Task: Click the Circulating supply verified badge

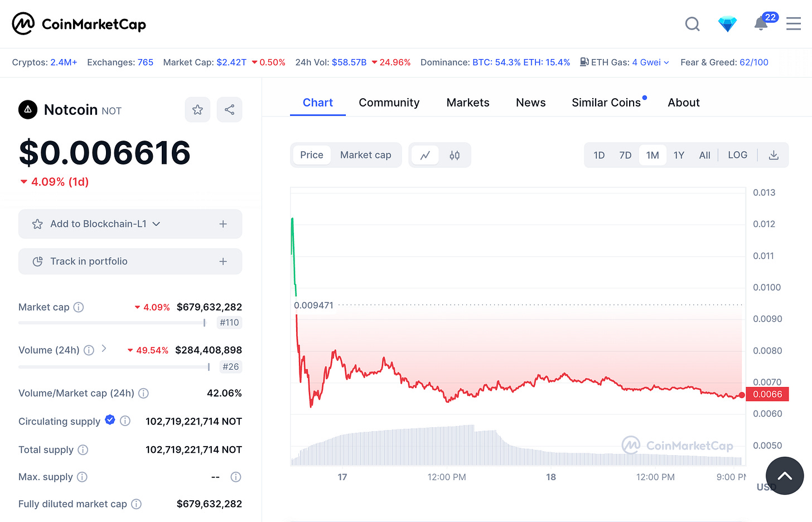Action: coord(110,420)
